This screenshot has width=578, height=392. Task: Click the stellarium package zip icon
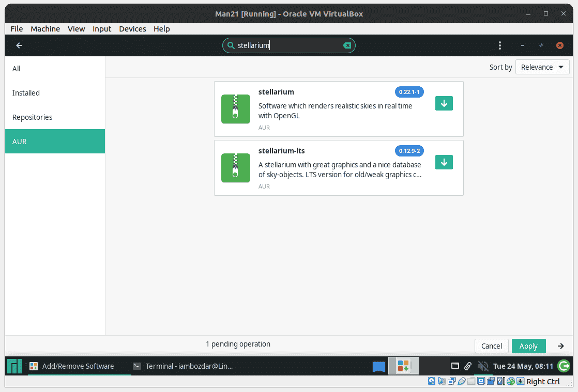[236, 109]
